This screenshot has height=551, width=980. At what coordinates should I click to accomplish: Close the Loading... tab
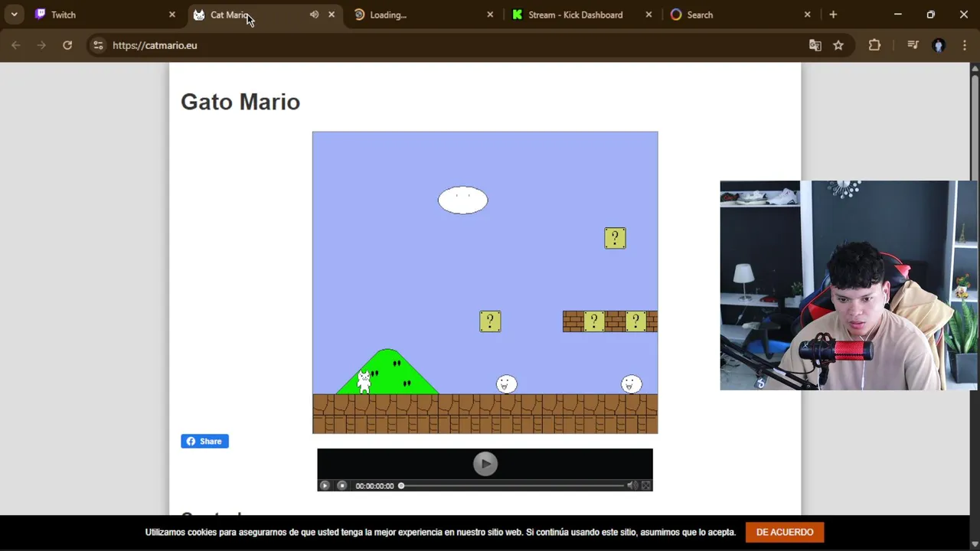click(x=491, y=15)
